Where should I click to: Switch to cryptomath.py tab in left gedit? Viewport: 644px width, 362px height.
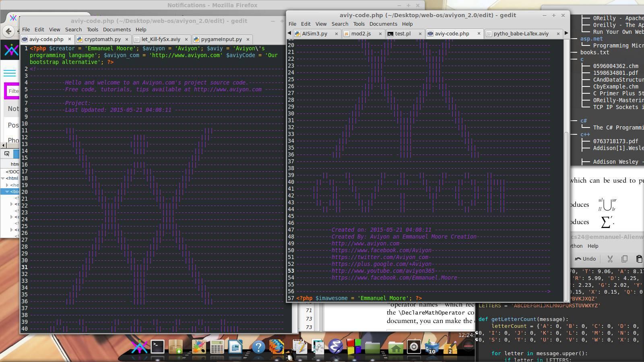(x=102, y=39)
